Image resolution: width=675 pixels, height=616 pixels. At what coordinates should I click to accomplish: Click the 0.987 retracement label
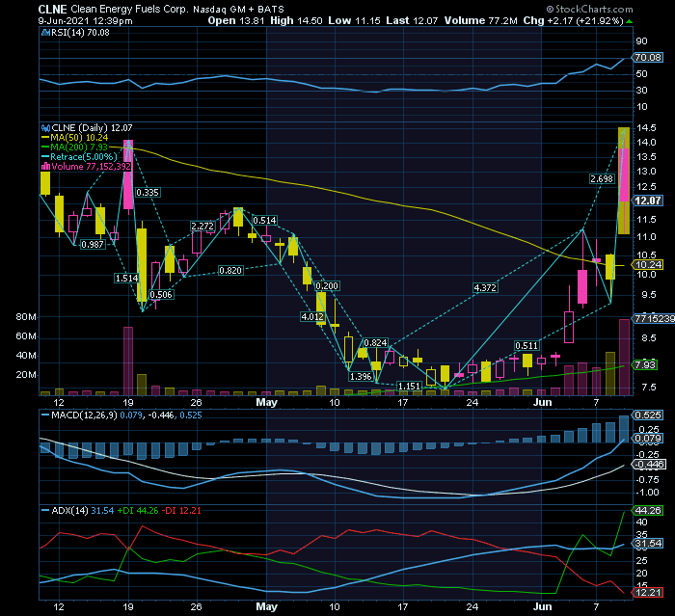point(93,245)
